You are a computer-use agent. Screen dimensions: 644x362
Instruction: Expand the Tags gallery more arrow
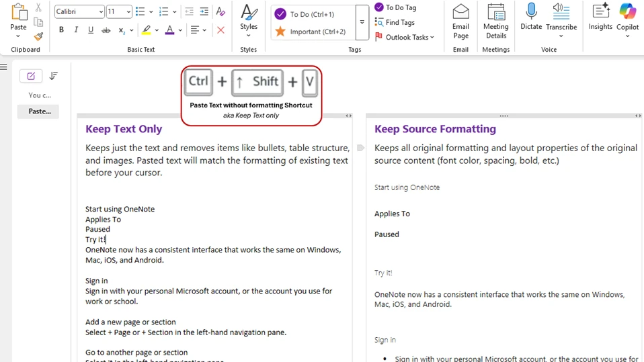(362, 22)
